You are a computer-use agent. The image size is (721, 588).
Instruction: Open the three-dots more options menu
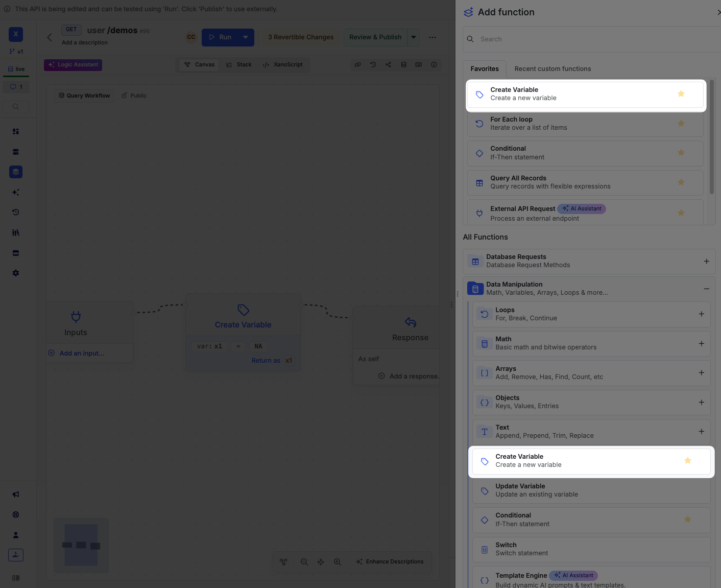432,37
